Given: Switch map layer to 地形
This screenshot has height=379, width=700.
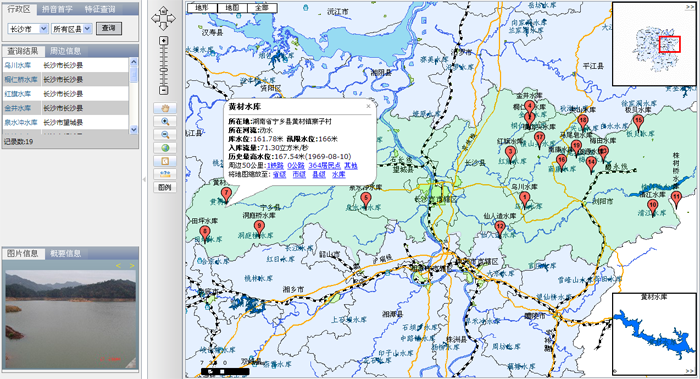Looking at the screenshot, I should (202, 8).
